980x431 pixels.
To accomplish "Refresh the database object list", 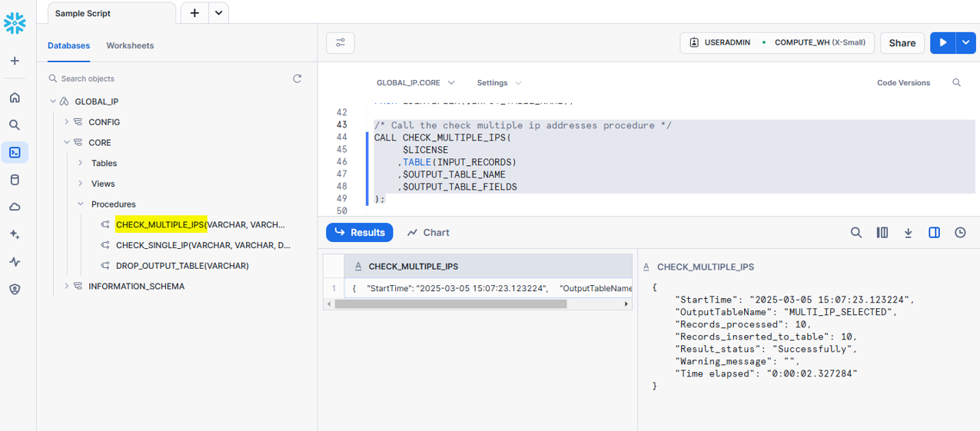I will point(297,78).
